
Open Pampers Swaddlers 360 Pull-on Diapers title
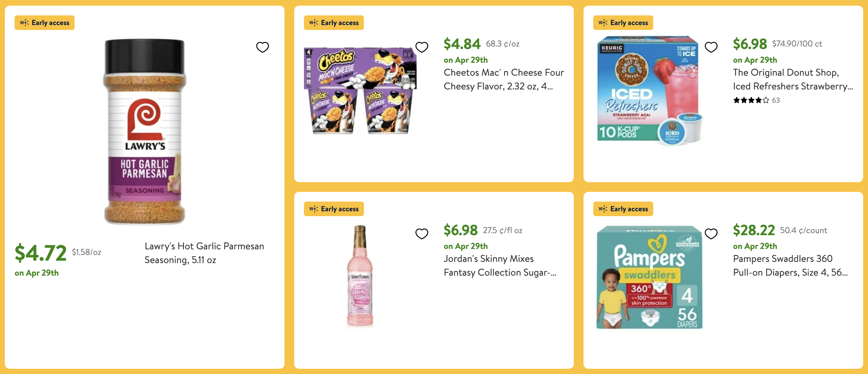(790, 266)
